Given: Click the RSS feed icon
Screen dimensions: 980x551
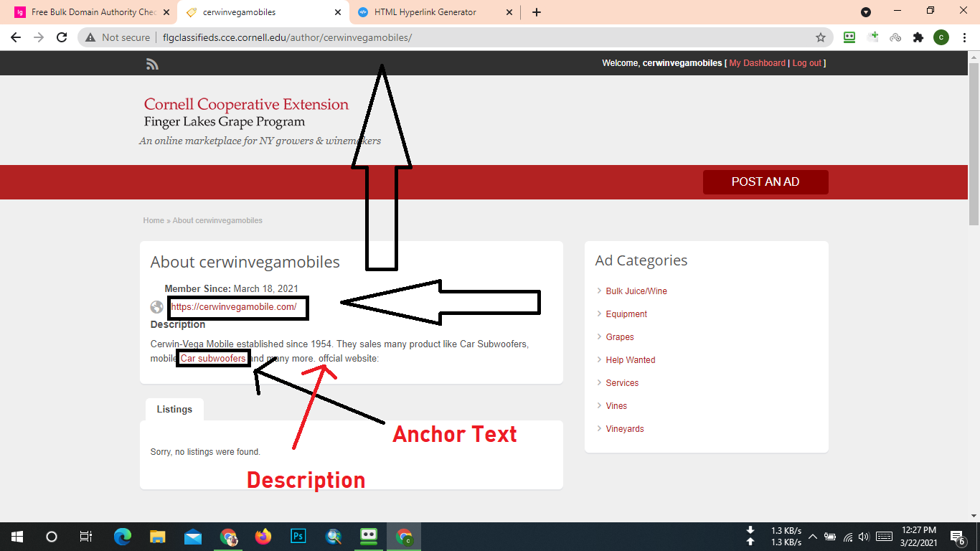Looking at the screenshot, I should pos(152,64).
